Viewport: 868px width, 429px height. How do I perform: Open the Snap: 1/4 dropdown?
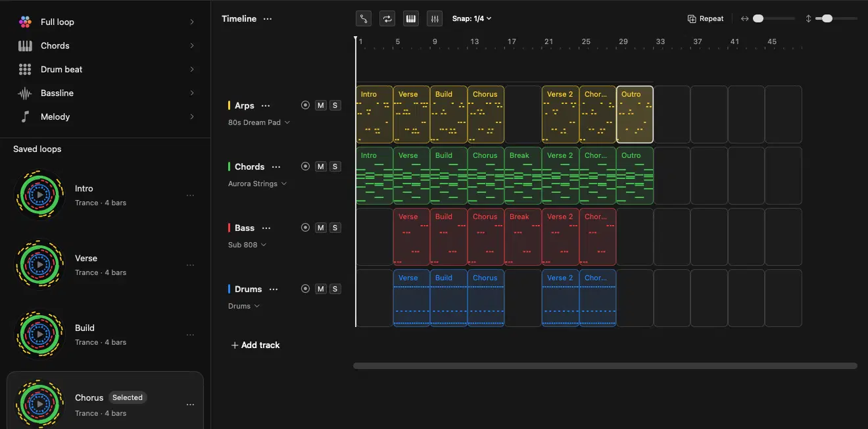471,18
